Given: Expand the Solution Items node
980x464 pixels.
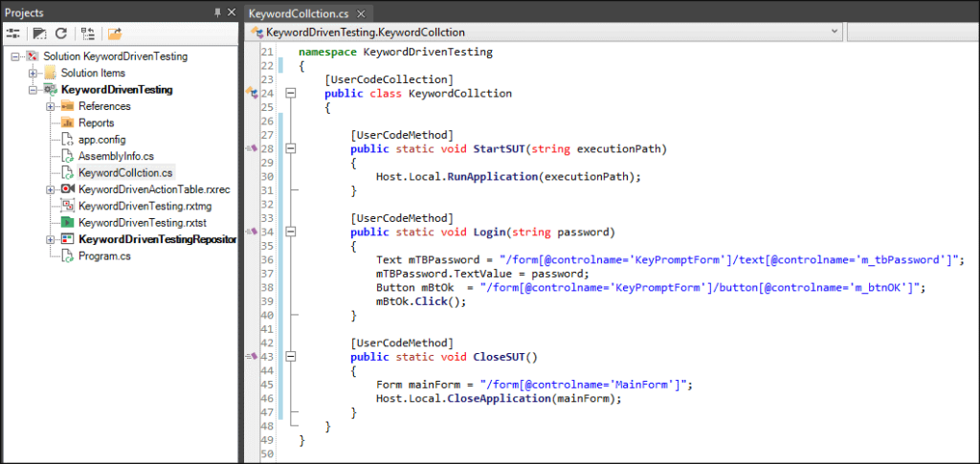Looking at the screenshot, I should click(33, 73).
